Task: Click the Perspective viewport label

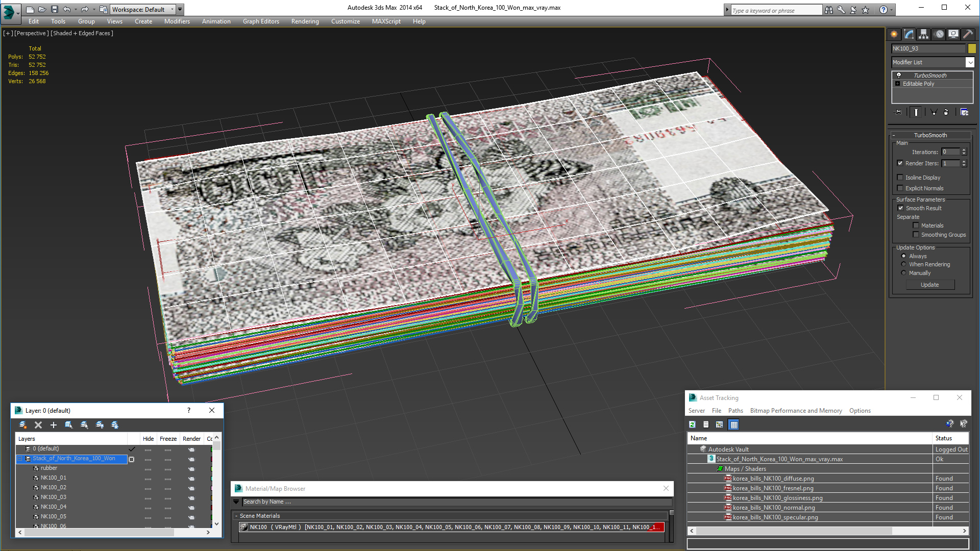Action: click(x=32, y=33)
